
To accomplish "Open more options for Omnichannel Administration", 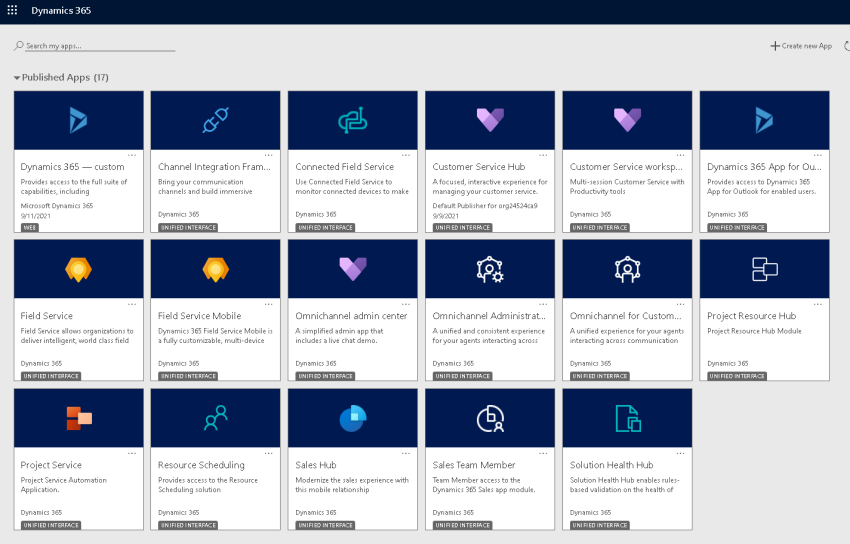I will 543,305.
